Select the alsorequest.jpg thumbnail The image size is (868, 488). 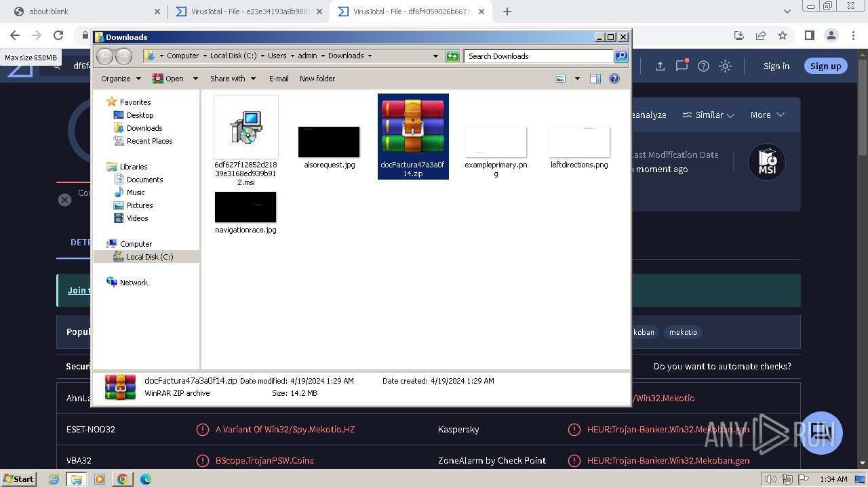tap(329, 147)
